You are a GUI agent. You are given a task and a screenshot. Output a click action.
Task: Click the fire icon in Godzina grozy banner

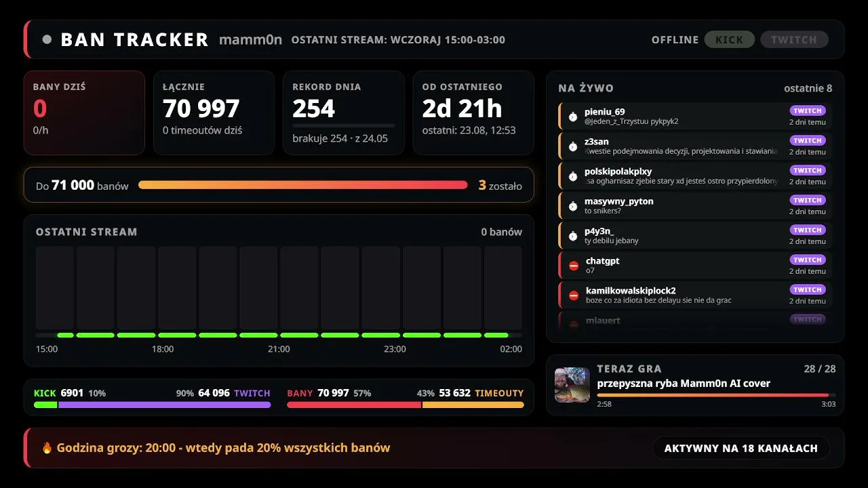[x=47, y=448]
